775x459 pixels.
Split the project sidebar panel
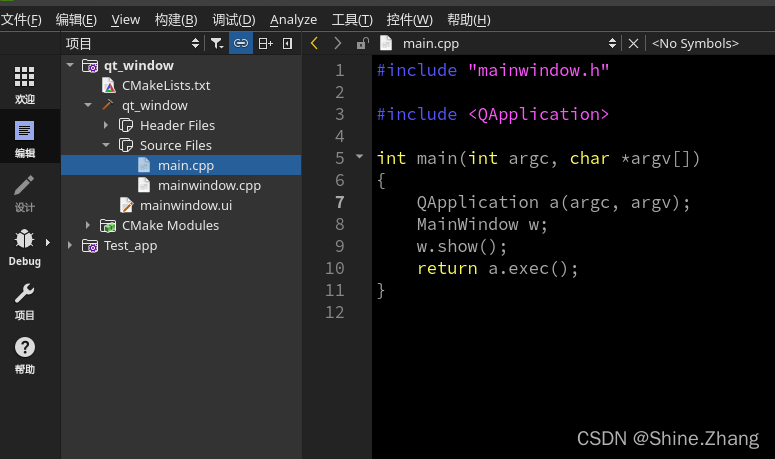pos(265,43)
